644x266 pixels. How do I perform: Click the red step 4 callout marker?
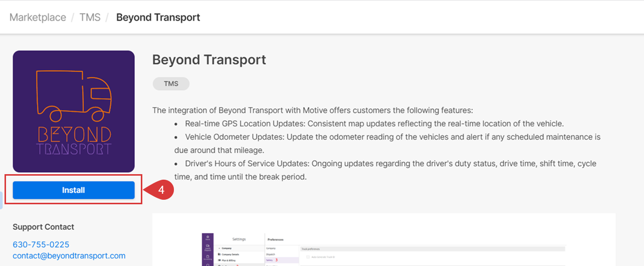point(161,190)
